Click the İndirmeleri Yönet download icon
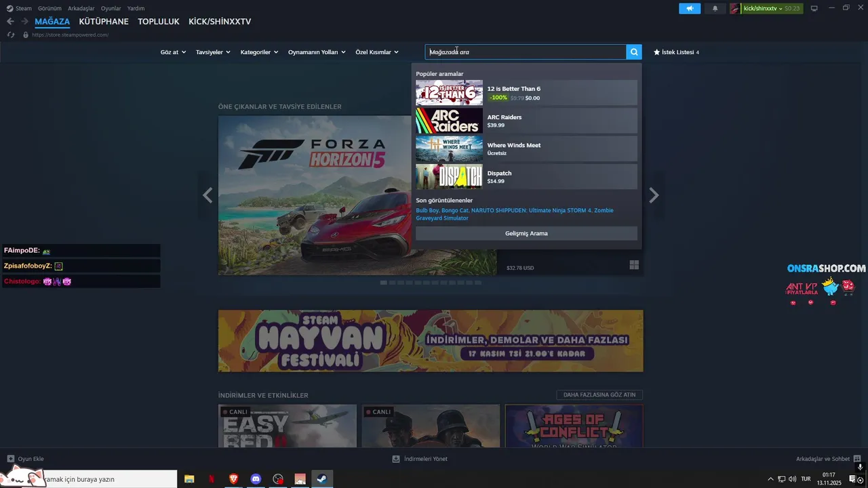Image resolution: width=868 pixels, height=488 pixels. click(396, 459)
